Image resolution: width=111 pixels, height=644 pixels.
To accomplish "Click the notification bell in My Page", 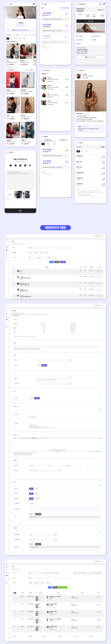I will [100, 4].
